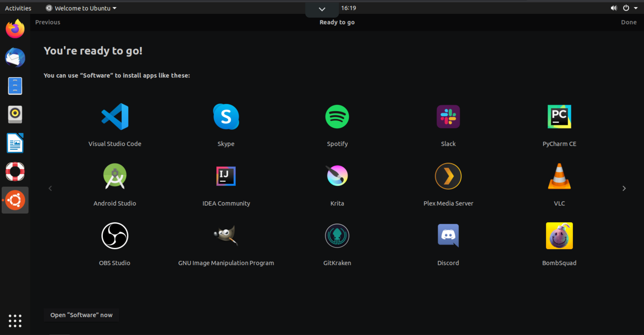This screenshot has width=644, height=335.
Task: Click the chevron tab at top center
Action: 322,9
